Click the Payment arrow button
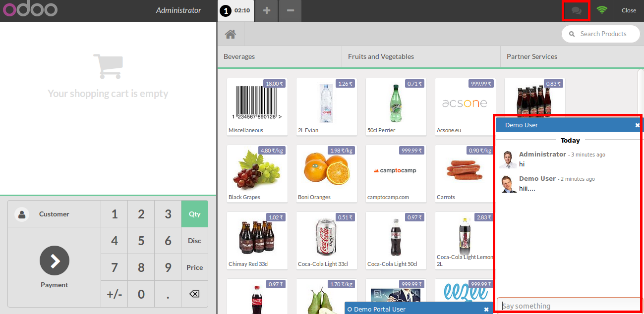 coord(55,261)
